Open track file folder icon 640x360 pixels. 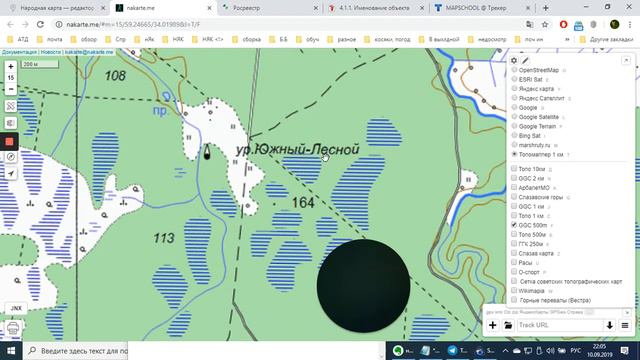click(508, 325)
